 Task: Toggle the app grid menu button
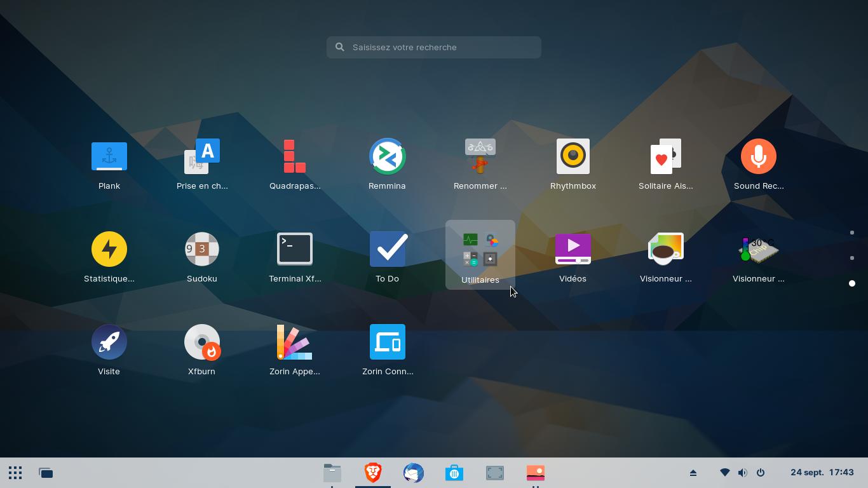[x=15, y=473]
